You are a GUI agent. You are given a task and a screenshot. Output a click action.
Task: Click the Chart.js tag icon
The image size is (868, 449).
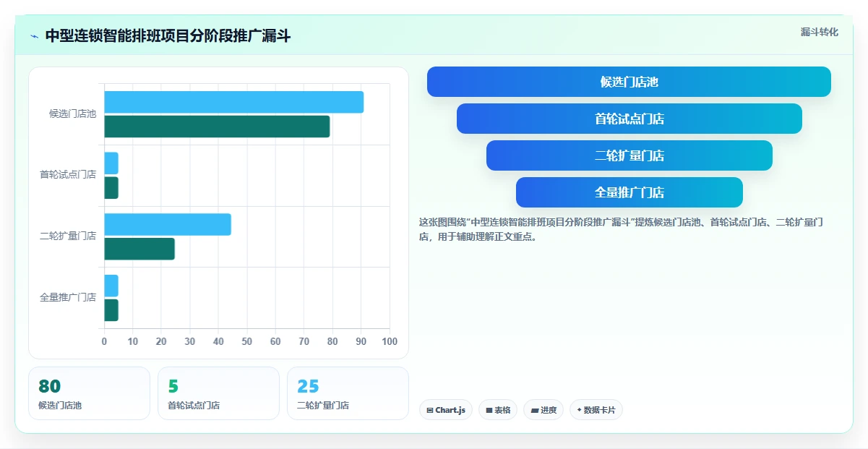click(x=430, y=410)
